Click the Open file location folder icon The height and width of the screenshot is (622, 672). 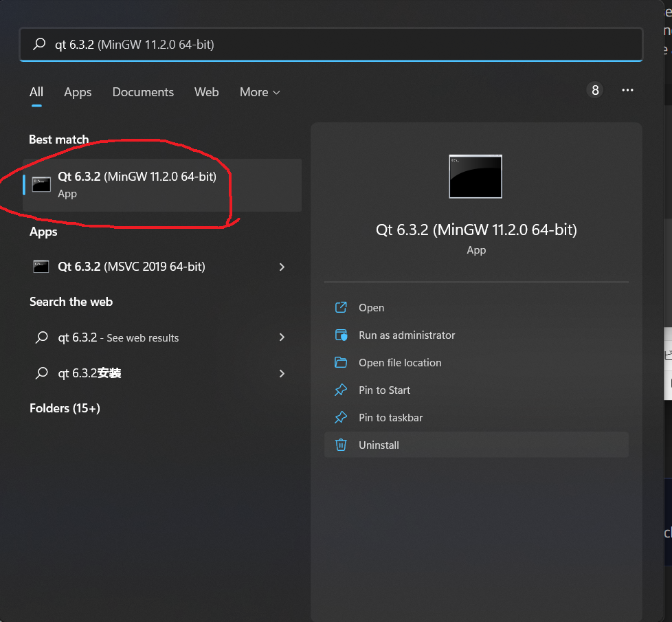pyautogui.click(x=341, y=362)
